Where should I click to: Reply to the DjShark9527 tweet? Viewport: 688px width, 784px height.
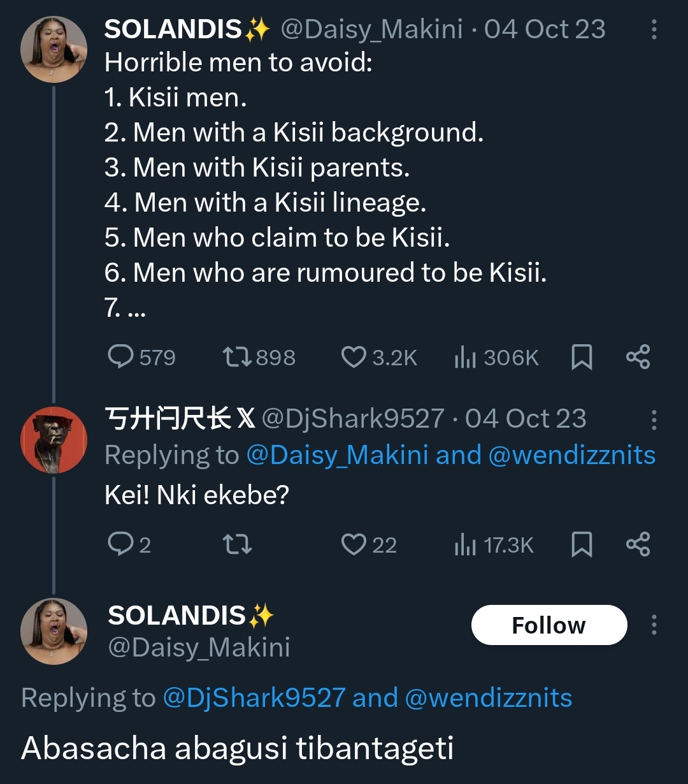(x=121, y=544)
